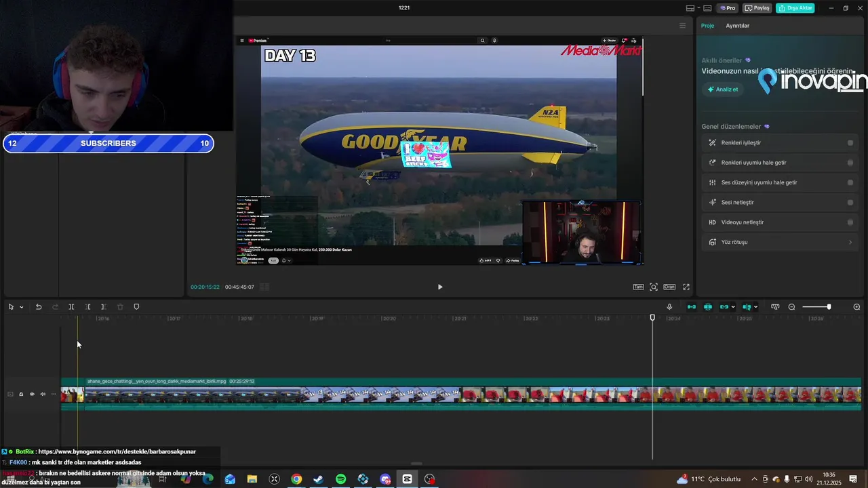Enter fullscreen preview mode
Screen dimensions: 868x488
[x=686, y=287]
